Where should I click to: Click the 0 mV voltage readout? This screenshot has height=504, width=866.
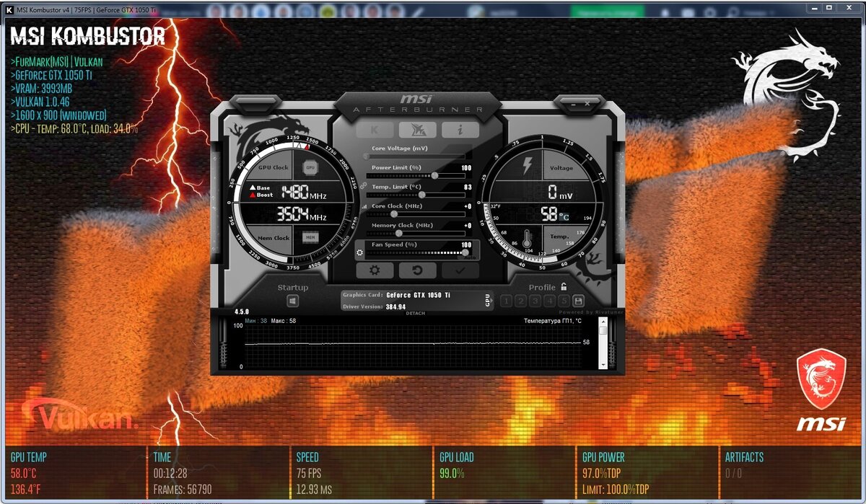point(561,193)
